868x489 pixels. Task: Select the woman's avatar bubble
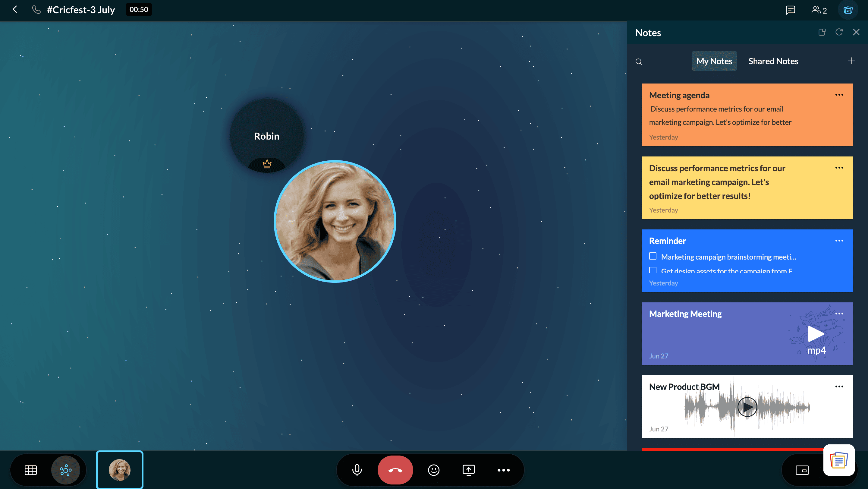[x=335, y=221]
